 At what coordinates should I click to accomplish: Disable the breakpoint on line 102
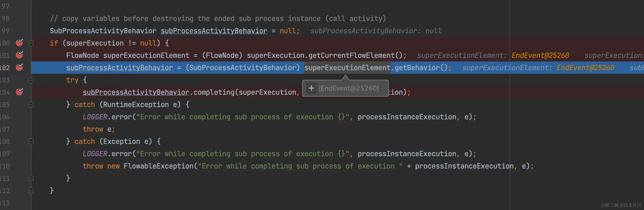[x=19, y=67]
